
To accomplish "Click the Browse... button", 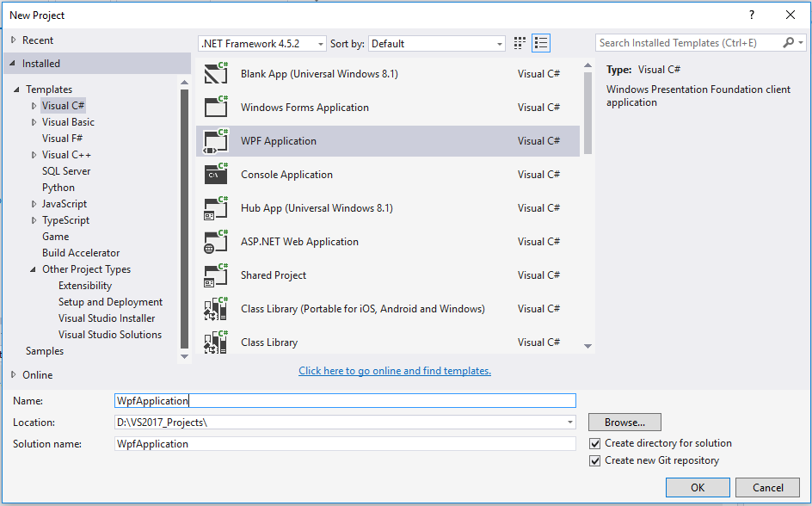I will (x=624, y=423).
